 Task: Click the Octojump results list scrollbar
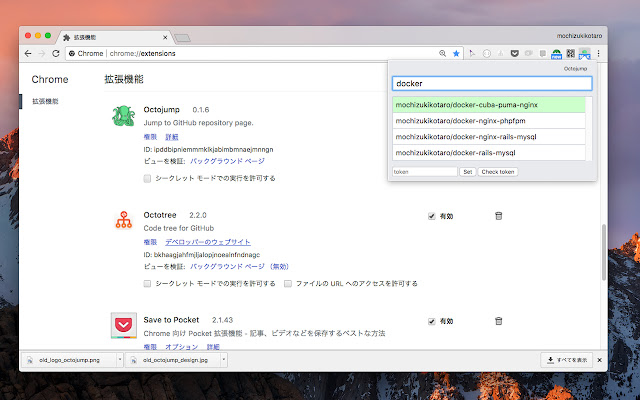[589, 129]
